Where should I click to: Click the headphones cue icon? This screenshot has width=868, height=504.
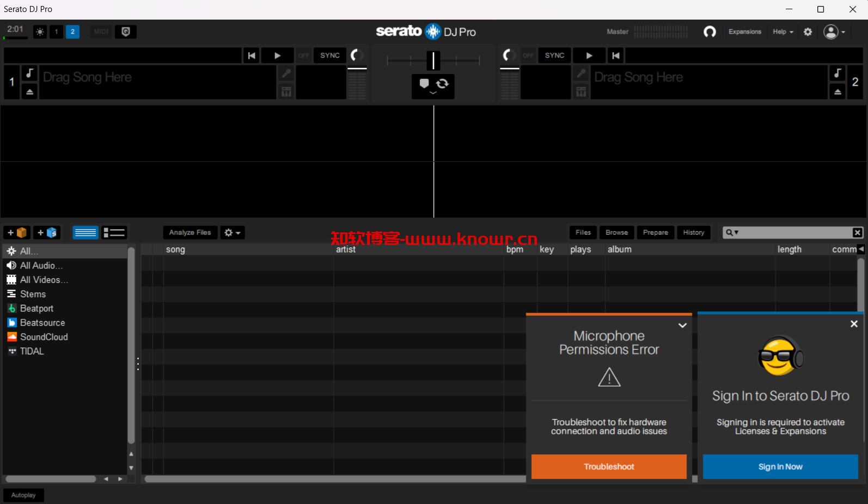pyautogui.click(x=710, y=32)
